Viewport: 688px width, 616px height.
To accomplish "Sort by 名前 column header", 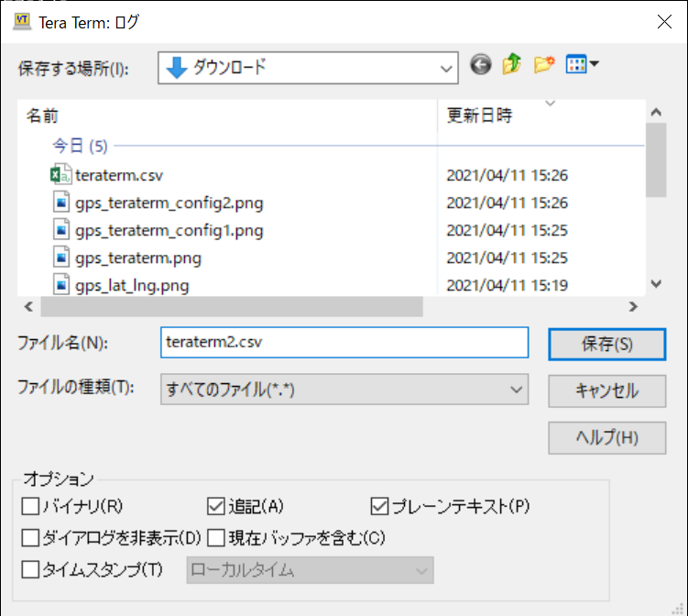I will tap(43, 115).
